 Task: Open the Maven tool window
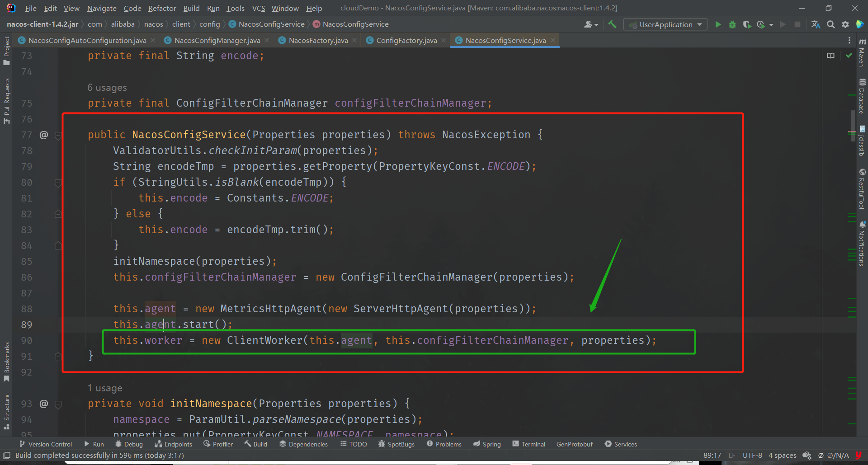862,52
